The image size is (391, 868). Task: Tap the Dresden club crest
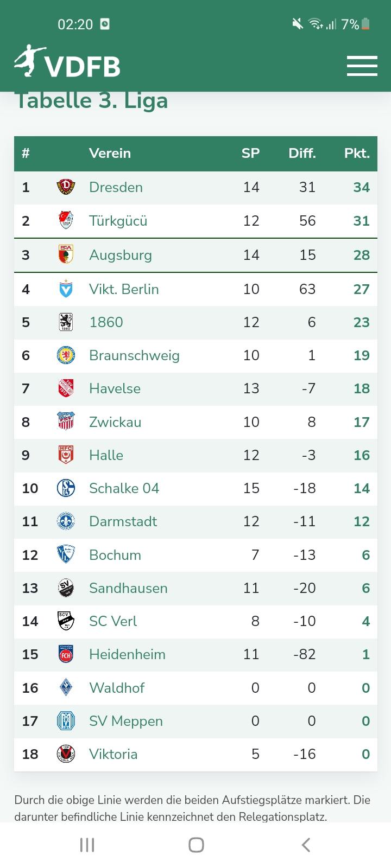pyautogui.click(x=66, y=187)
